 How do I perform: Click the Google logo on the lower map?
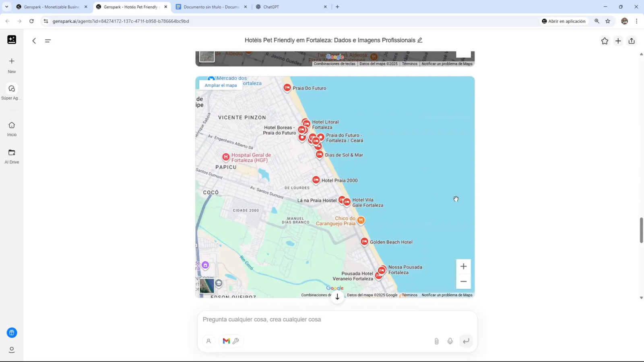point(335,288)
